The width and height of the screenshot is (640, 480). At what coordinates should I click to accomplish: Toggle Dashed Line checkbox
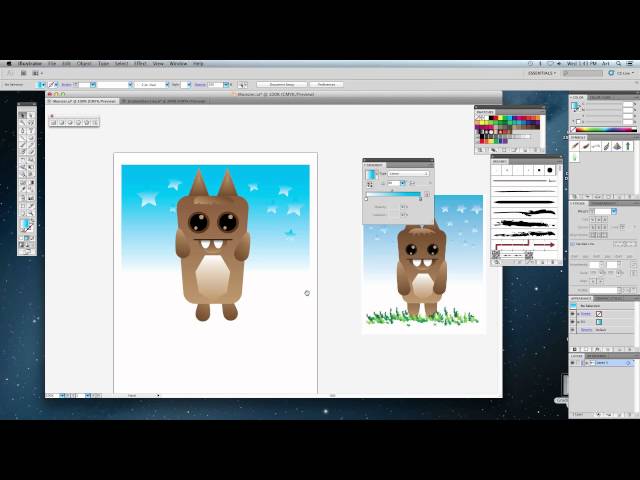point(573,244)
